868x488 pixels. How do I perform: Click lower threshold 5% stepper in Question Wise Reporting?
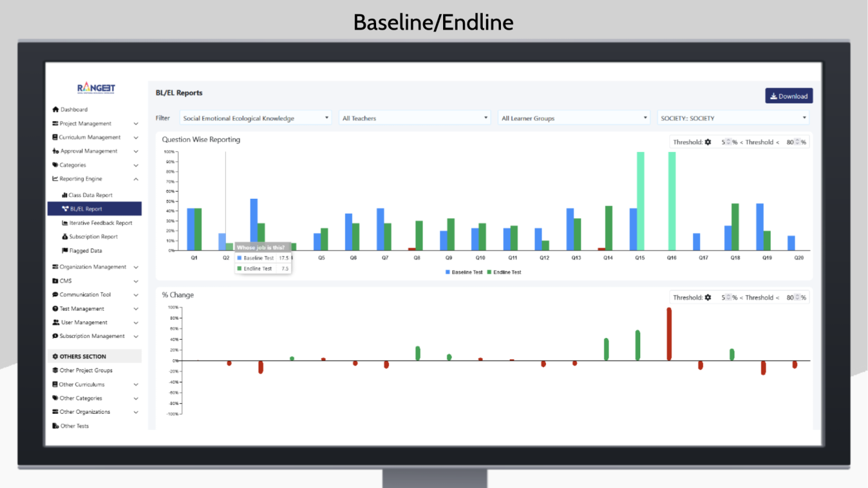(x=728, y=142)
